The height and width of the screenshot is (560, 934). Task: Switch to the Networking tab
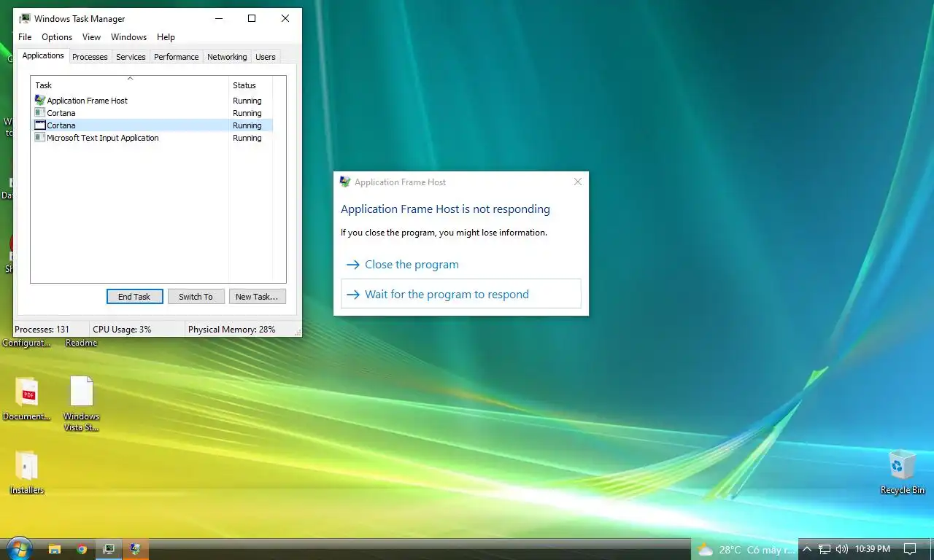click(x=227, y=57)
